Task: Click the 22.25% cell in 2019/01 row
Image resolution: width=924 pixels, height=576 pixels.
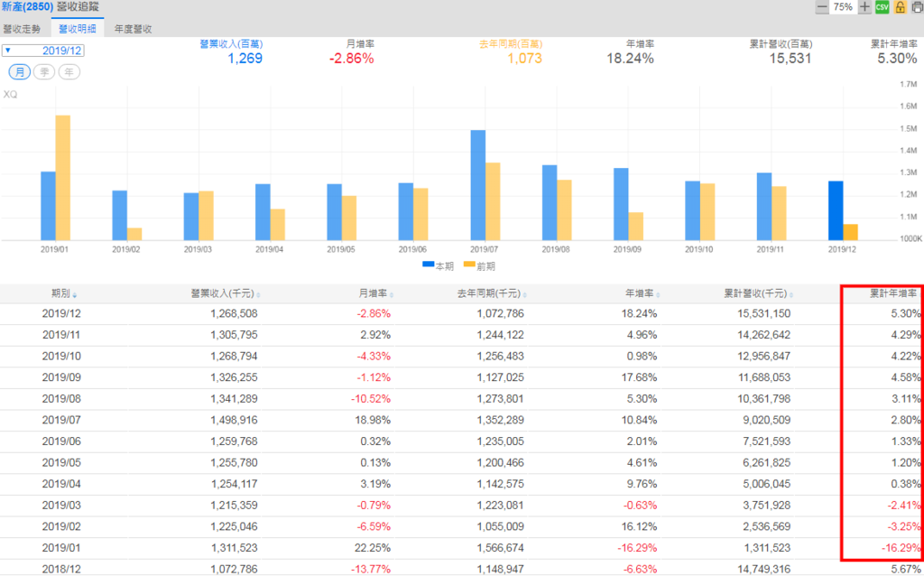Action: click(x=374, y=547)
